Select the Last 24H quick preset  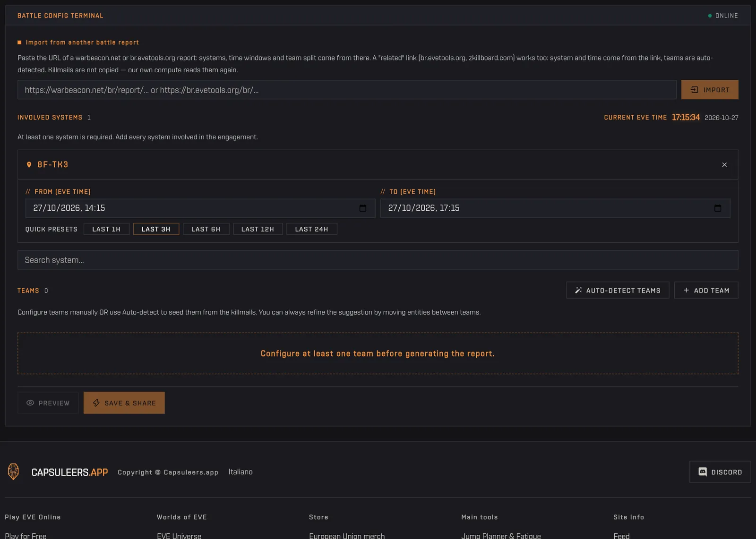point(311,229)
